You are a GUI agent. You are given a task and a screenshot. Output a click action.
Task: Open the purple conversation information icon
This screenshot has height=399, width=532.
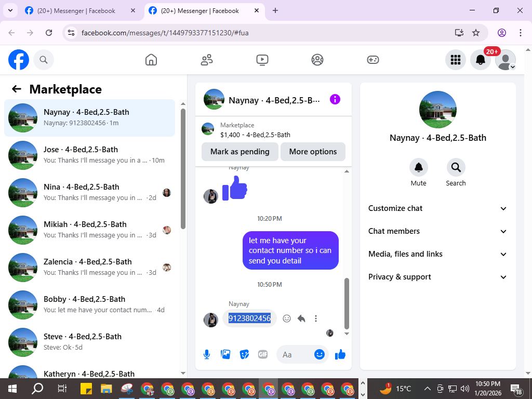335,99
